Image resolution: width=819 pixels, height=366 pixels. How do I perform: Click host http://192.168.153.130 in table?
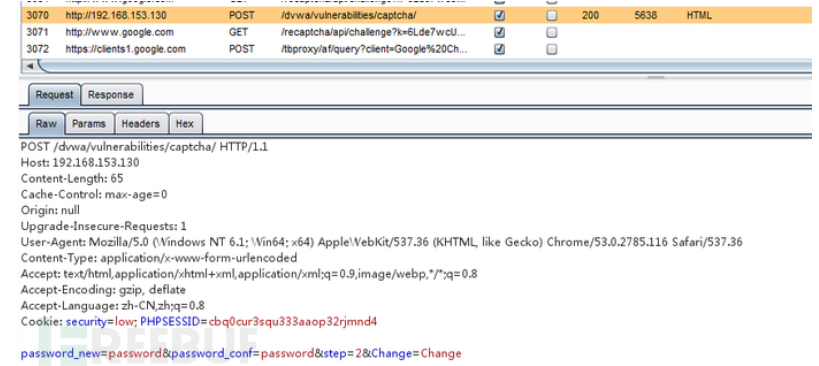point(116,16)
